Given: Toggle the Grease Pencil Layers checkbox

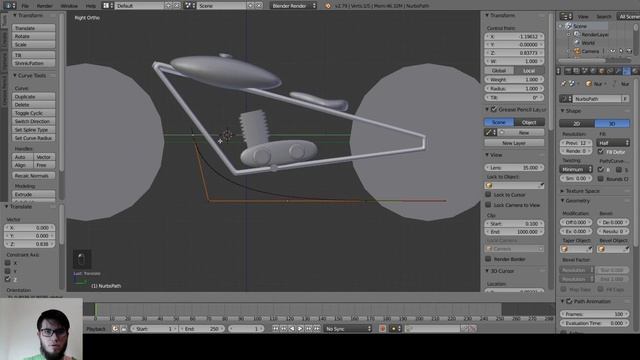Looking at the screenshot, I should [x=494, y=109].
